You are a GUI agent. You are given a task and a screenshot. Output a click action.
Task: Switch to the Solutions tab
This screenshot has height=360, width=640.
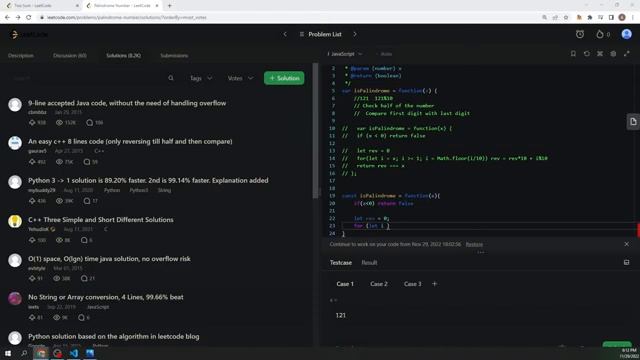[123, 56]
